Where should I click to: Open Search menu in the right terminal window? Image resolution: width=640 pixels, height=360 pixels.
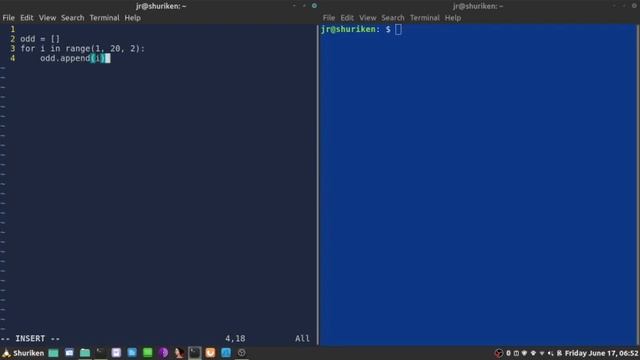tap(393, 18)
